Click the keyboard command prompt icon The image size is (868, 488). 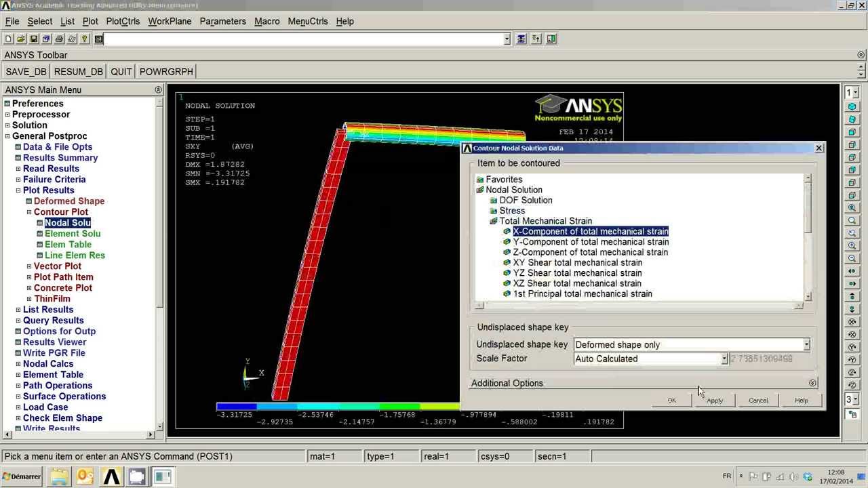pos(99,39)
